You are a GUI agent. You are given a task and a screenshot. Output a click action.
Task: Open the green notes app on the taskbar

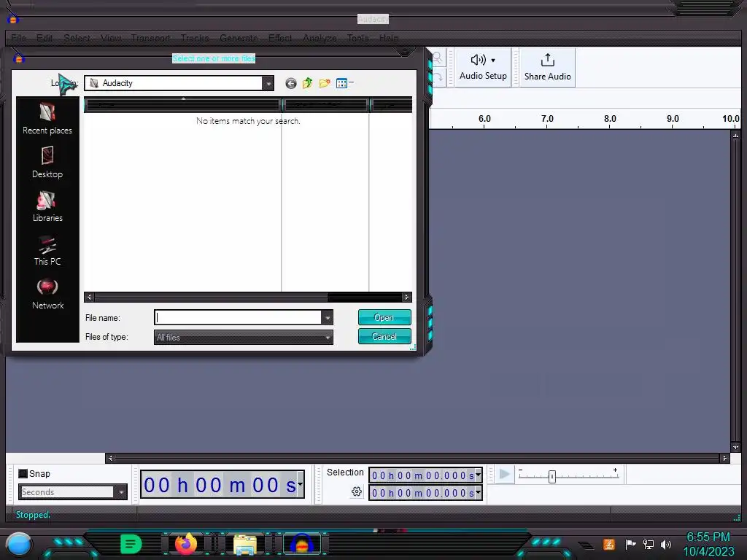(x=131, y=543)
